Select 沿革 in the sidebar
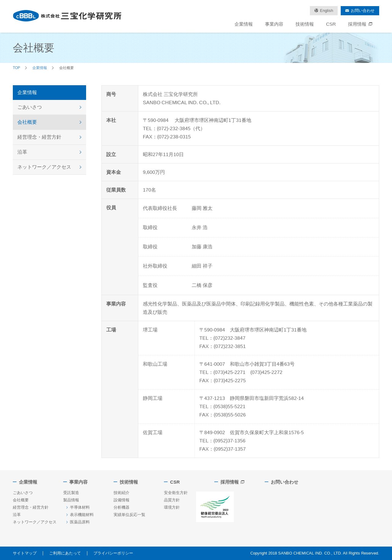 coord(49,152)
